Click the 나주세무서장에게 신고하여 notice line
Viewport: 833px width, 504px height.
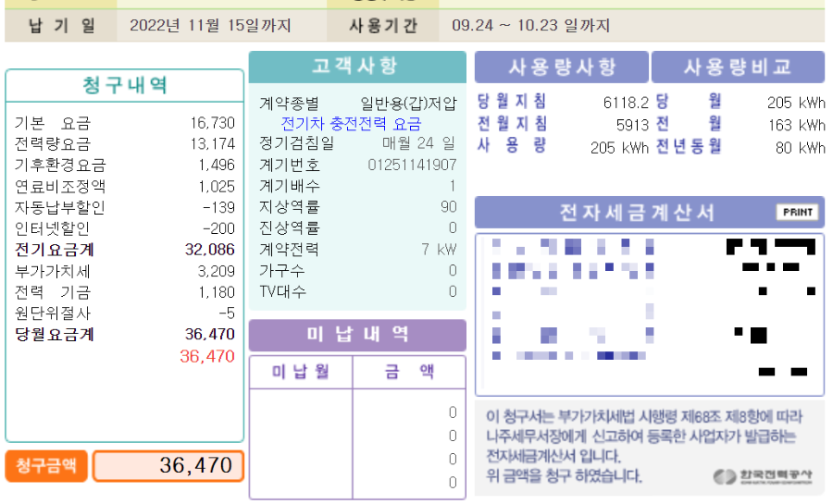point(640,436)
